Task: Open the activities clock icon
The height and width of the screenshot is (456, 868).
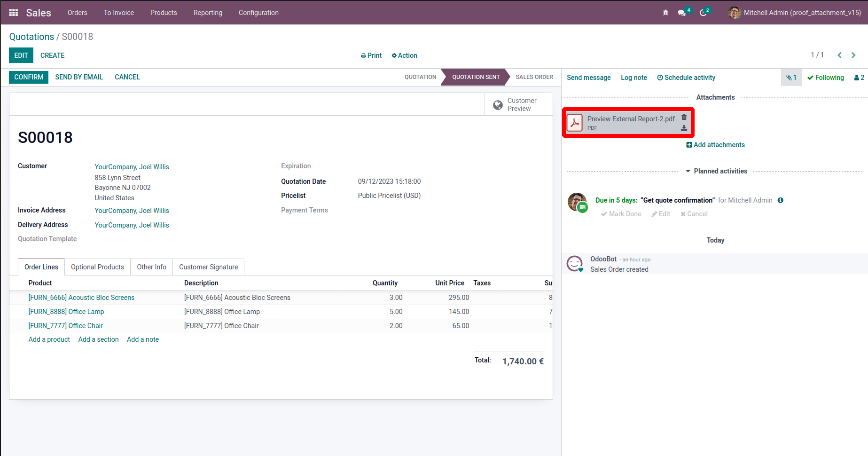Action: pyautogui.click(x=703, y=13)
